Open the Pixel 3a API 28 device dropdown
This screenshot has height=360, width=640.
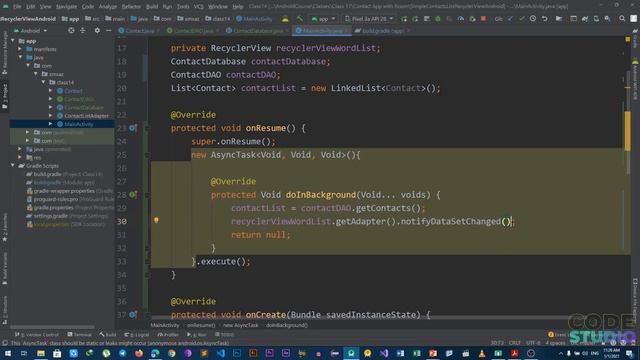coord(369,19)
